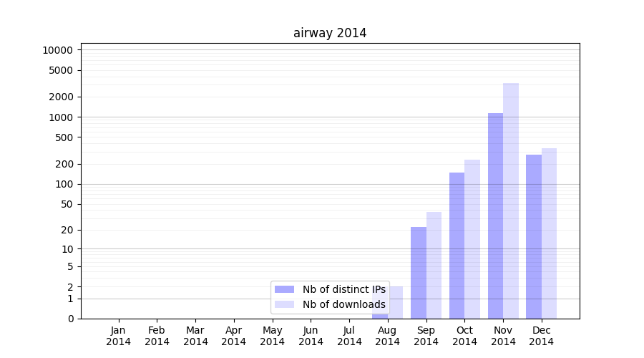Click the Nb of downloads legend swatch

coord(284,304)
